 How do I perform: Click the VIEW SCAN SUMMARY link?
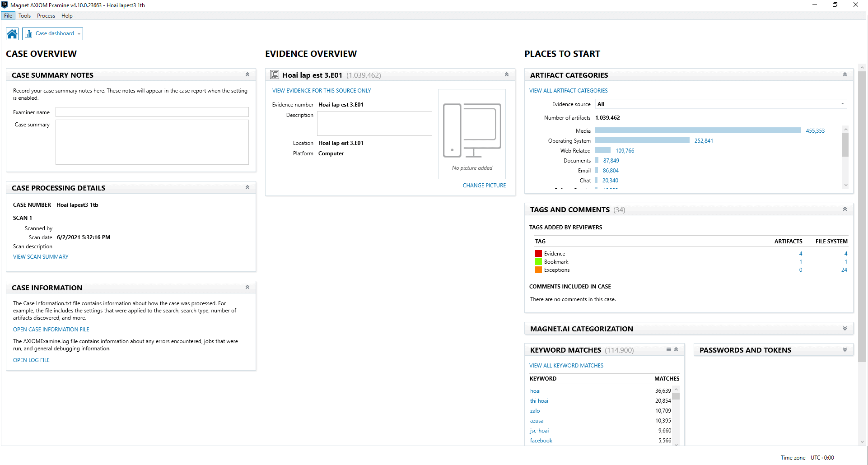pyautogui.click(x=41, y=257)
